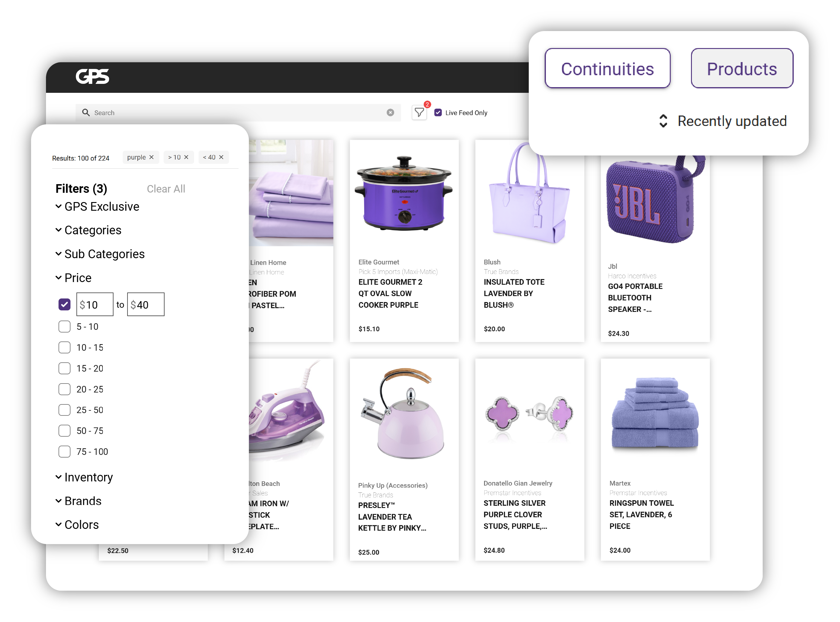Check the 20 - 25 price range
This screenshot has height=622, width=840.
tap(65, 389)
